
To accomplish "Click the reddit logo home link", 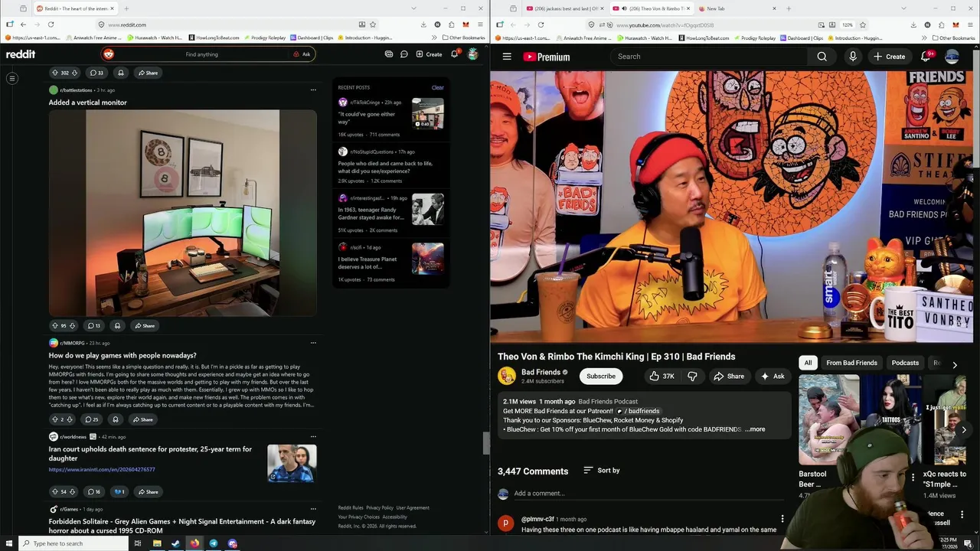I will coord(21,54).
